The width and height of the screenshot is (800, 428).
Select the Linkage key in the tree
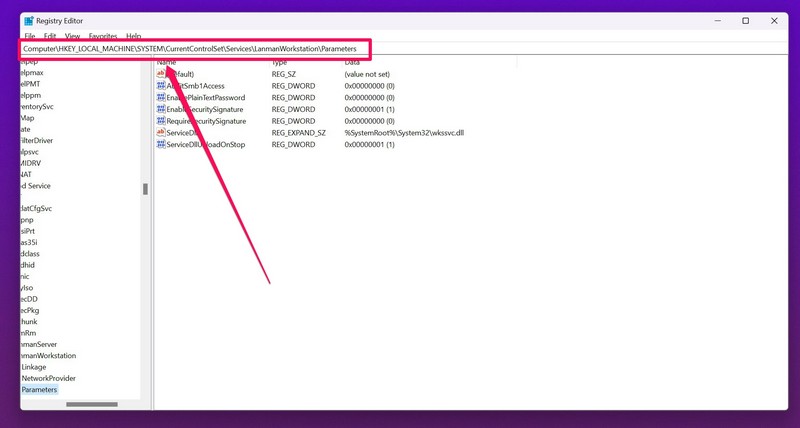click(34, 367)
